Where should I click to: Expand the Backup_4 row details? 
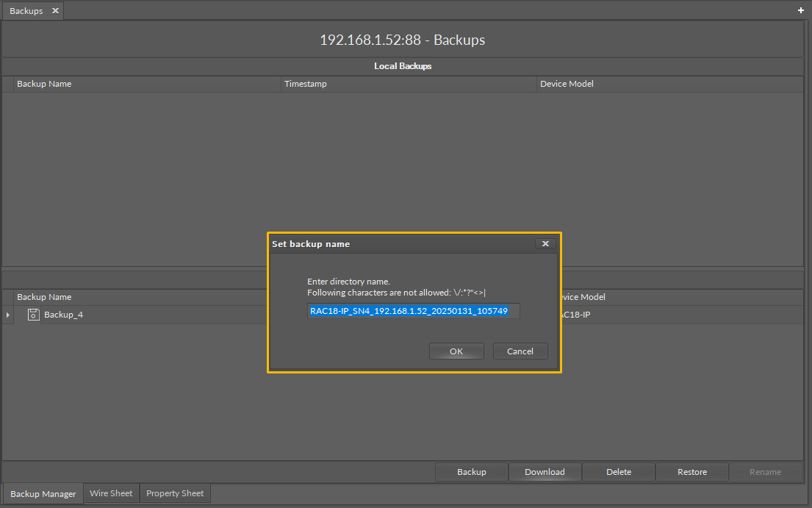click(7, 314)
